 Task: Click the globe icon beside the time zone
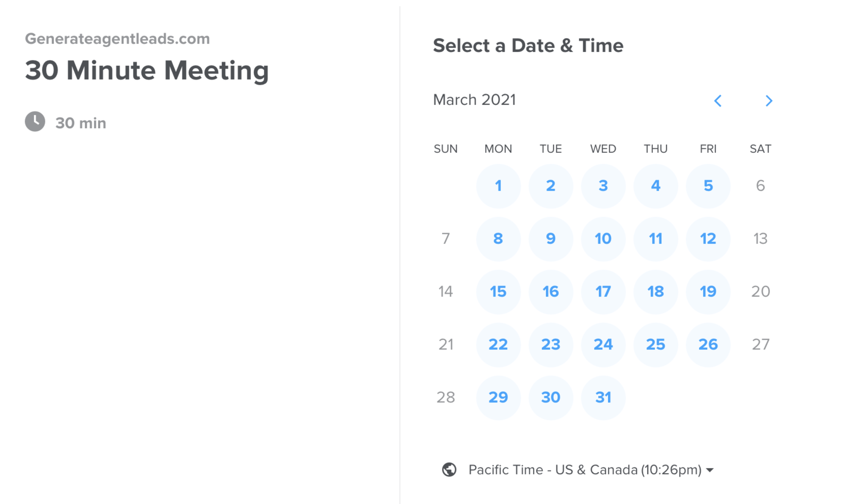pyautogui.click(x=449, y=470)
